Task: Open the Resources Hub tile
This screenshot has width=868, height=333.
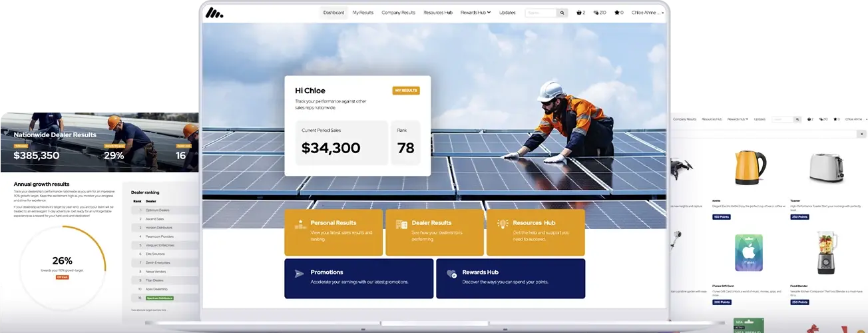Action: click(x=536, y=232)
